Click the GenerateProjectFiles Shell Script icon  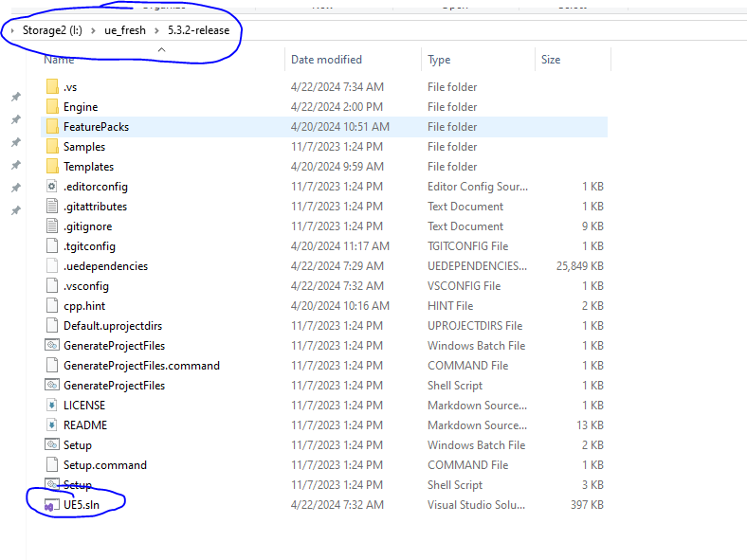point(52,385)
